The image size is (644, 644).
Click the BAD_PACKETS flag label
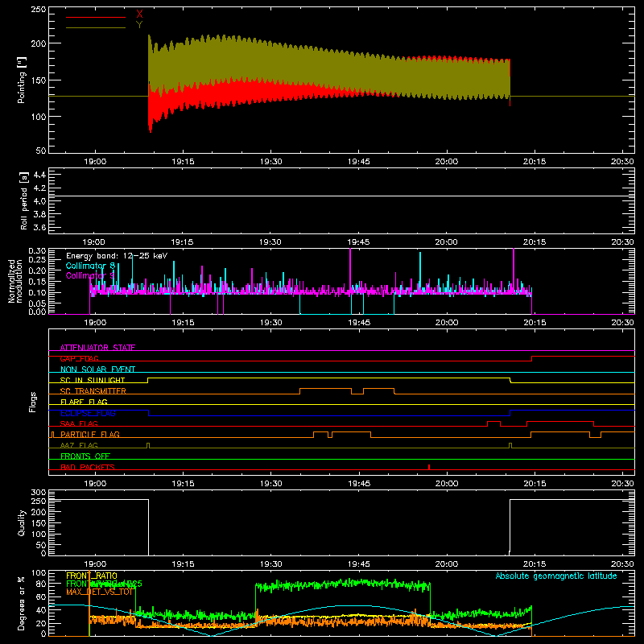[88, 467]
